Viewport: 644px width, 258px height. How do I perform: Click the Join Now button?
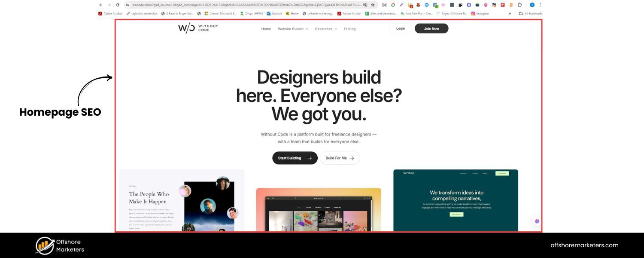pos(431,28)
